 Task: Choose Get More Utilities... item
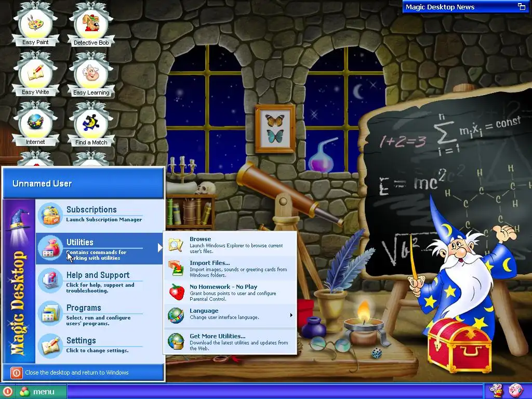coord(230,342)
